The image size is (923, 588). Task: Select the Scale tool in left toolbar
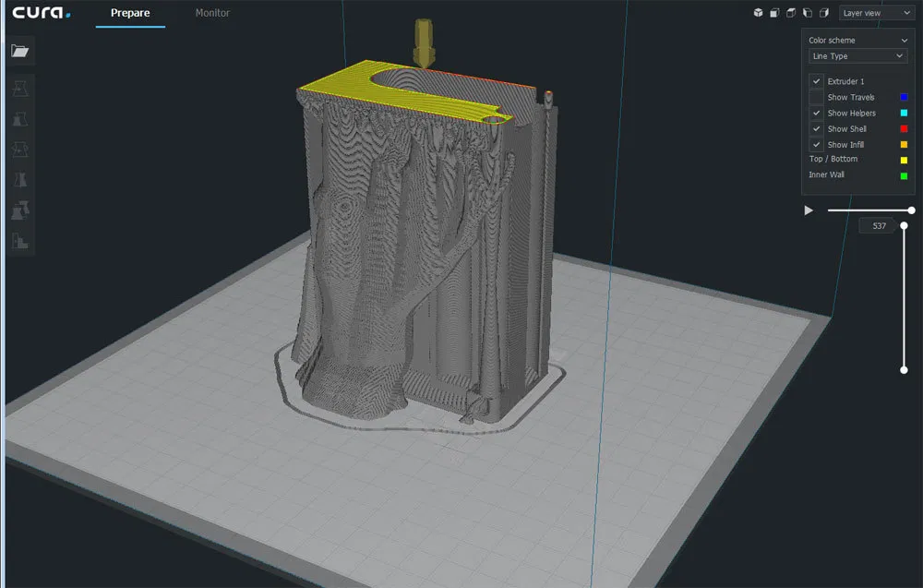click(20, 119)
